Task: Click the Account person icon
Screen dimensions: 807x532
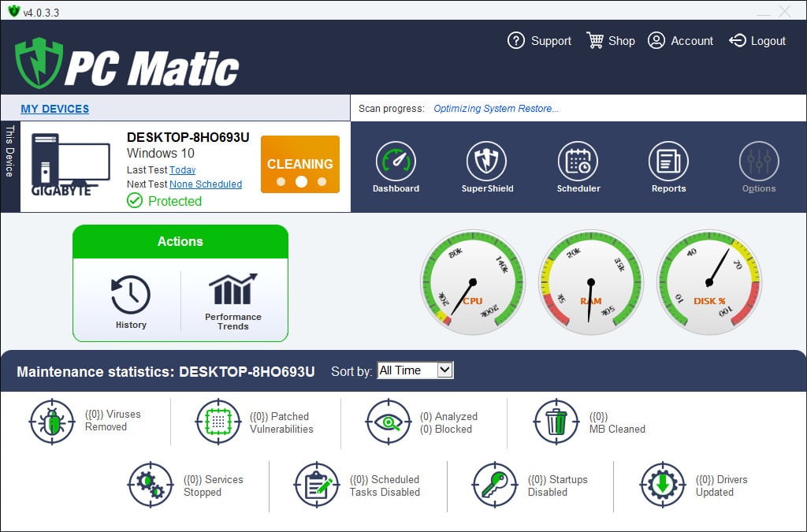Action: pos(656,40)
